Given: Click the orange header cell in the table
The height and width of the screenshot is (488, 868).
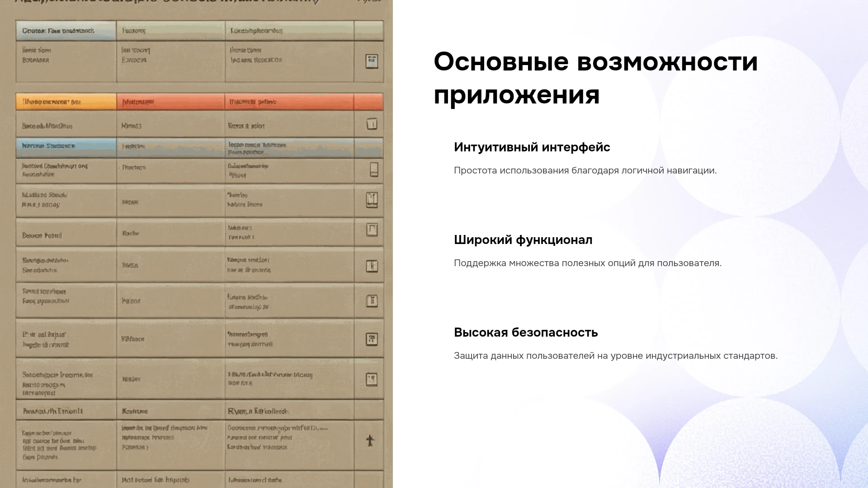Looking at the screenshot, I should point(66,102).
